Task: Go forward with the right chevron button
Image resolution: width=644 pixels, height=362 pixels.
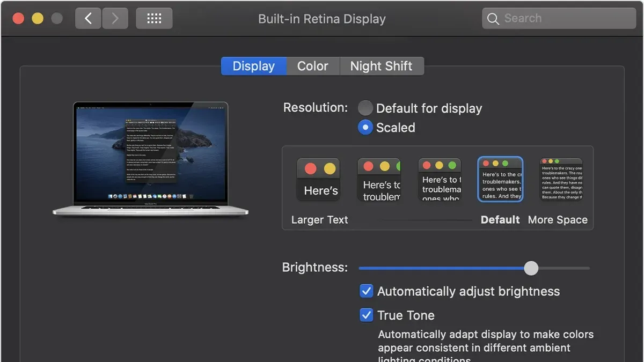Action: tap(115, 19)
